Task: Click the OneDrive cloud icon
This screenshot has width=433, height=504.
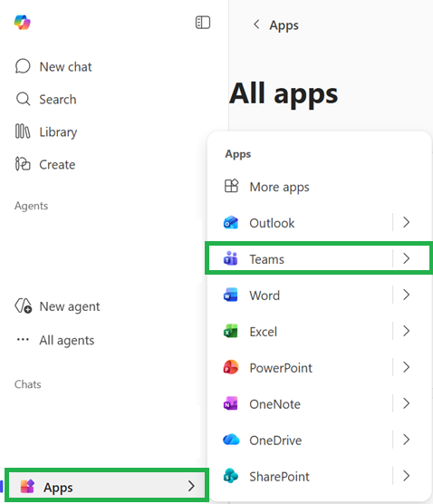Action: (231, 440)
